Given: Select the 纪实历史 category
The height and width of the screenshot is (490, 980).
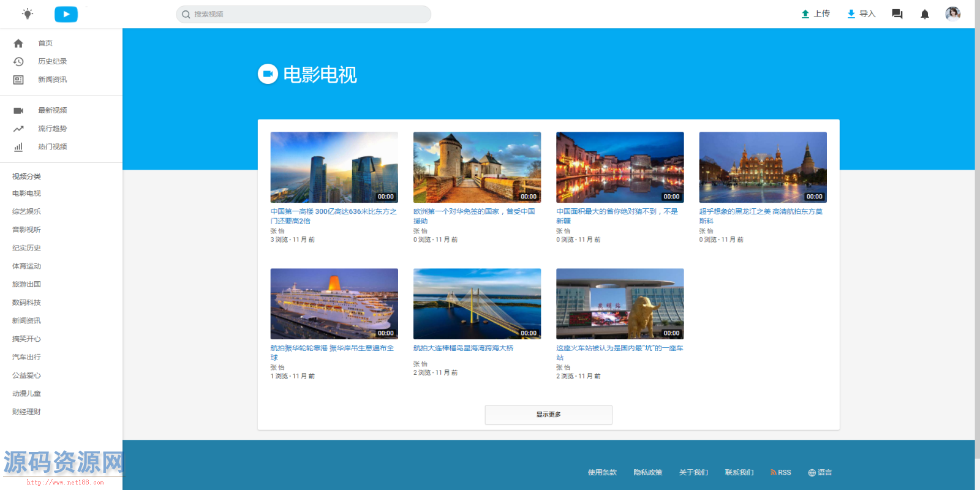Looking at the screenshot, I should [x=26, y=248].
